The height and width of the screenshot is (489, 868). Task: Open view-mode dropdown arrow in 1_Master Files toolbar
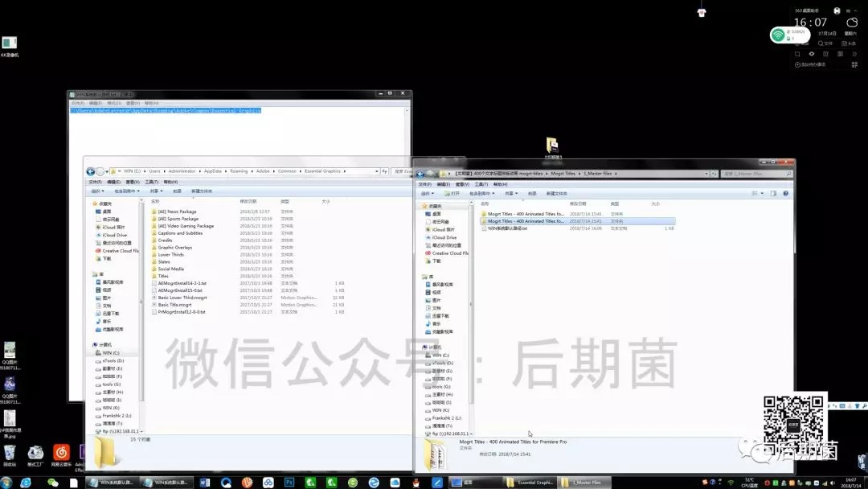click(x=762, y=193)
